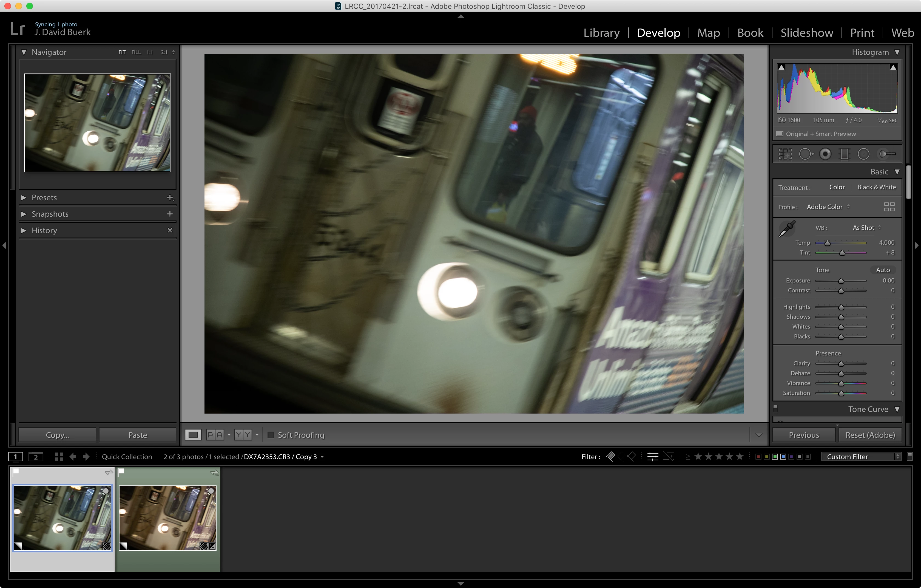Enable the Soft Proofing checkbox

[271, 435]
